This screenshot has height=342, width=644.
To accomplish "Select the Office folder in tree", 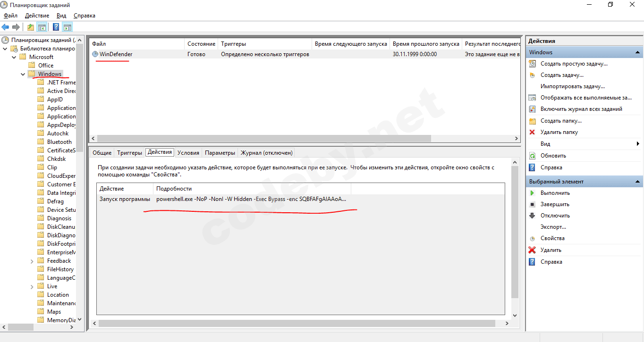I will tap(46, 66).
